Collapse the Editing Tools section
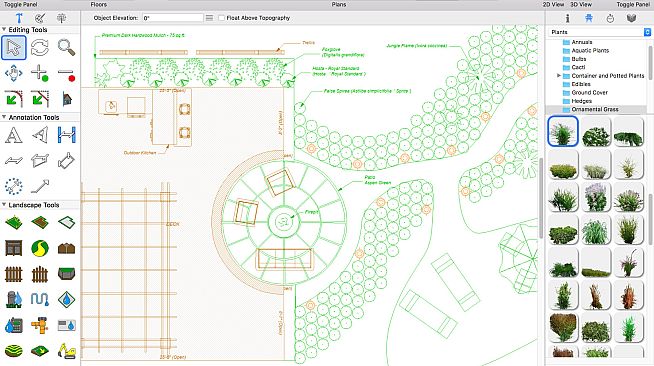Screen dimensions: 654x366 [4, 29]
